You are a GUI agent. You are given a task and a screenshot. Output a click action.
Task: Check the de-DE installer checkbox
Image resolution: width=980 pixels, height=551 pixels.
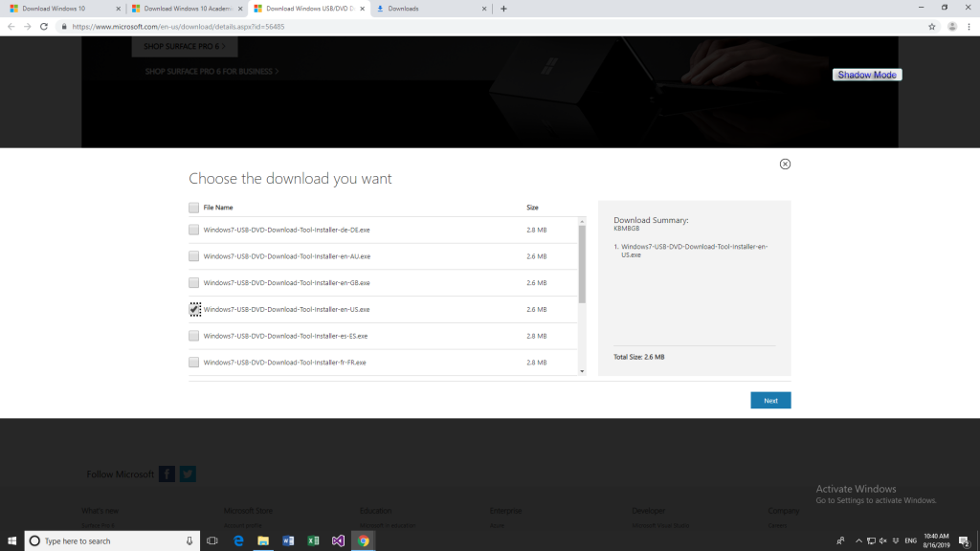coord(193,230)
